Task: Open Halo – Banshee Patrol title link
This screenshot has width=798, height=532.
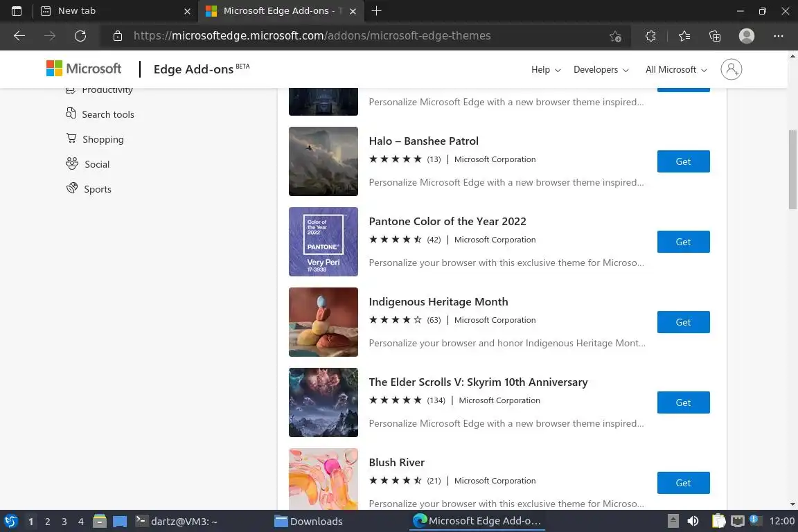Action: pos(423,141)
